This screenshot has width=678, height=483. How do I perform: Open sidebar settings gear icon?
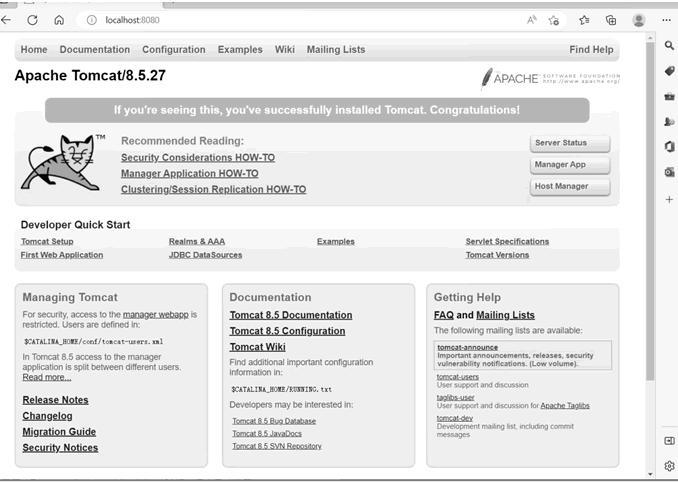(669, 466)
